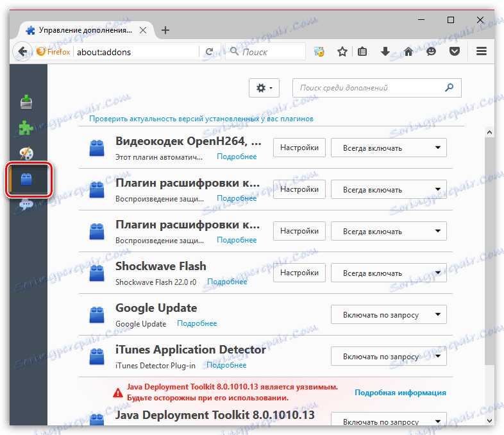Open Подробная информация link for Java warning
The image size is (504, 435).
[x=400, y=393]
